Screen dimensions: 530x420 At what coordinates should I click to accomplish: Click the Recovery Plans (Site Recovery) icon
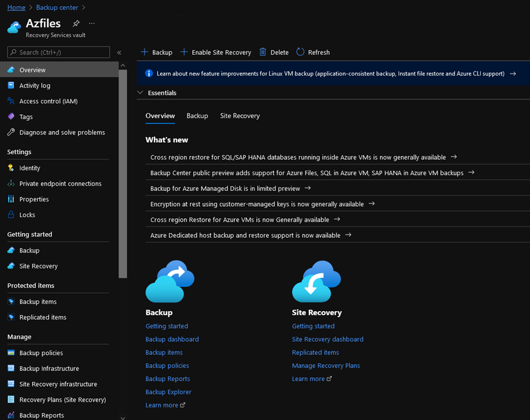(11, 399)
